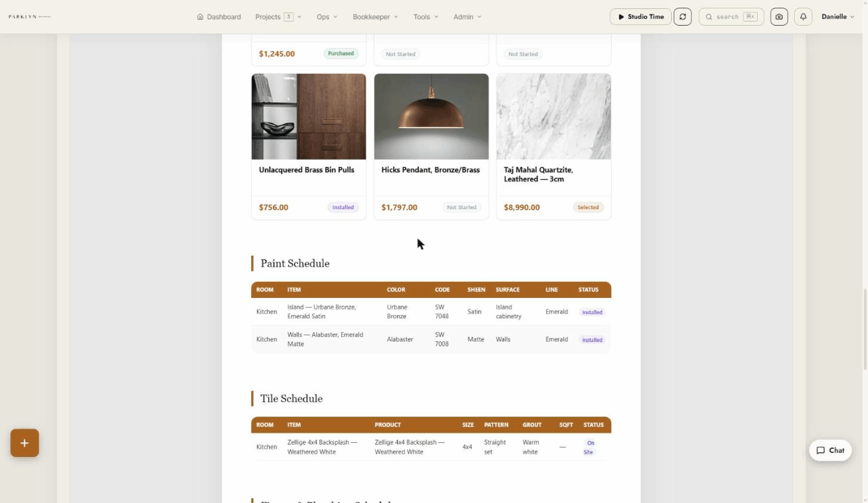Click Installed badge on Brass Bin Pulls
Viewport: 868px width, 503px height.
[343, 207]
